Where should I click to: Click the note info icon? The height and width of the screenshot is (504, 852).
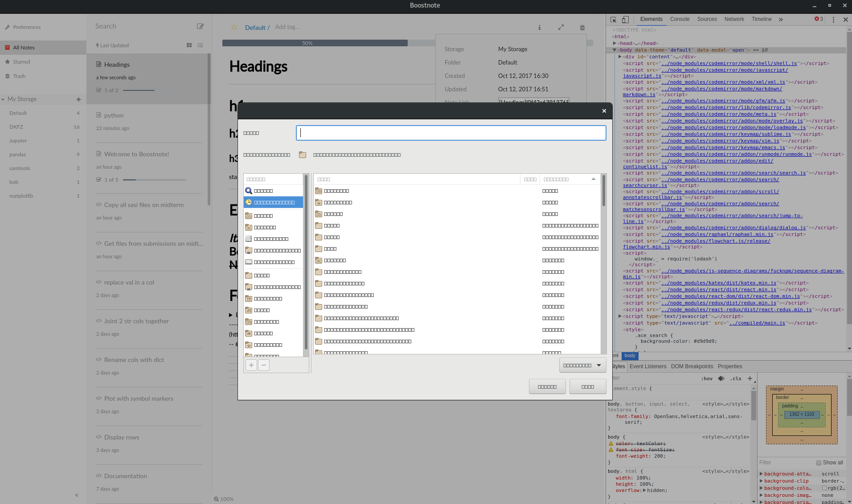[539, 28]
